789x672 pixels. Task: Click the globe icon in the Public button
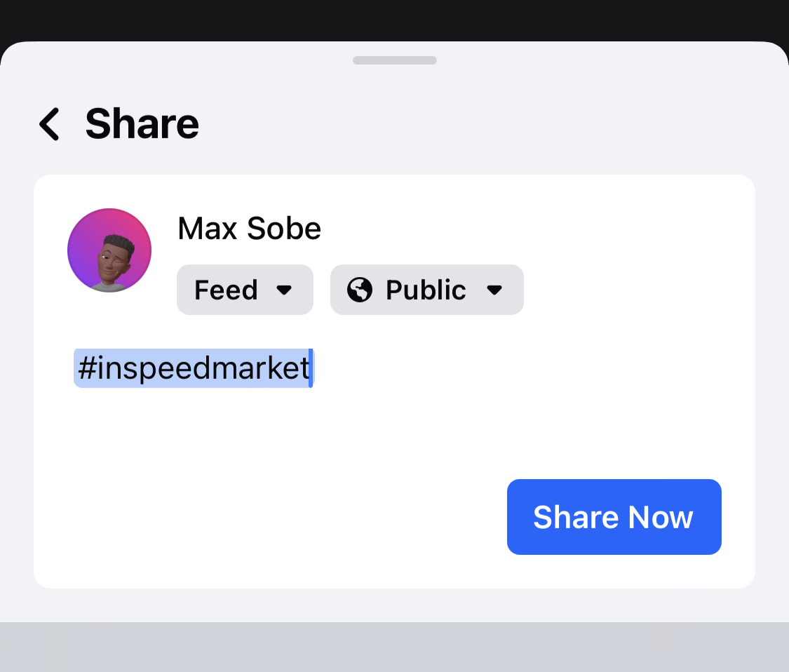360,290
